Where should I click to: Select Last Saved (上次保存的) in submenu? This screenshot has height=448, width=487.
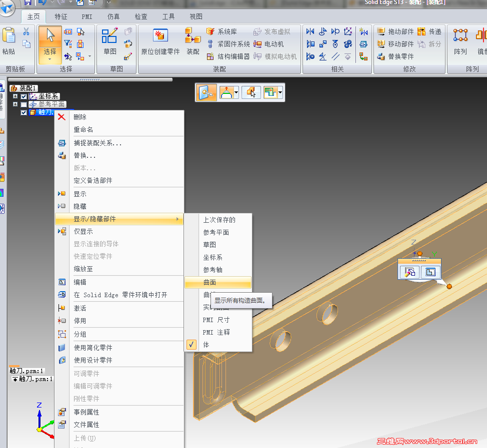tap(217, 220)
